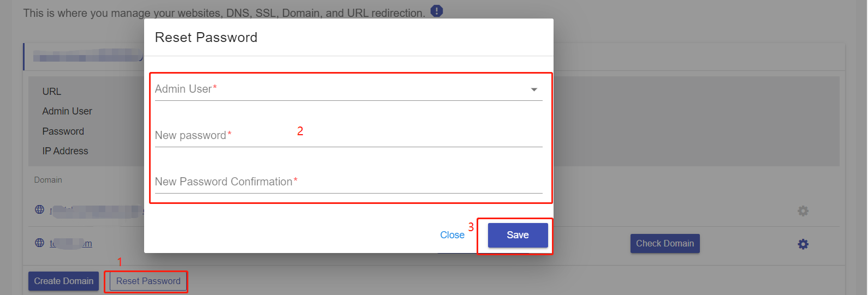Click the Reset Password button below the list
Image resolution: width=868 pixels, height=295 pixels.
148,281
